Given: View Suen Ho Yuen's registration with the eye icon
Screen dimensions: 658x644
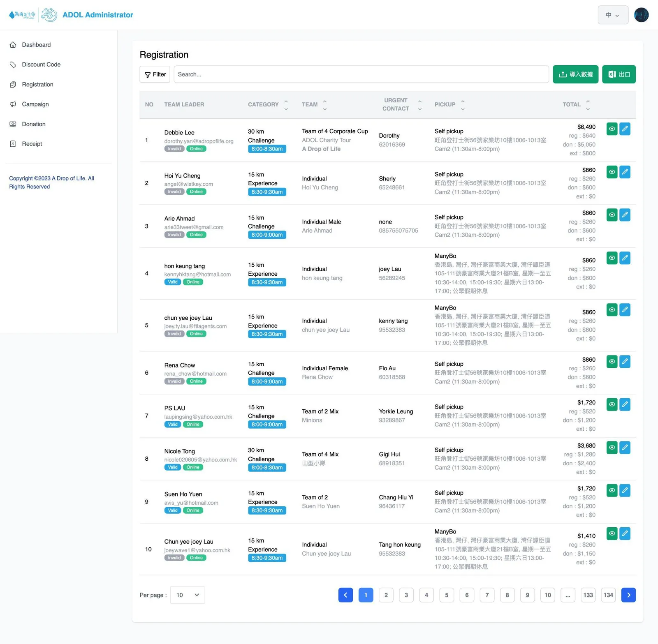Looking at the screenshot, I should [612, 490].
